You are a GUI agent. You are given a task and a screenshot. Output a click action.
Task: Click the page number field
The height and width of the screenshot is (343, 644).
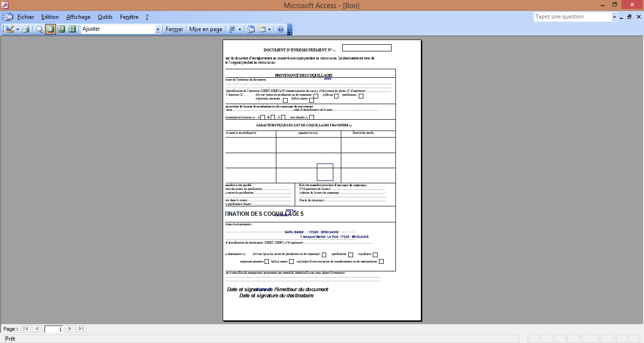54,329
